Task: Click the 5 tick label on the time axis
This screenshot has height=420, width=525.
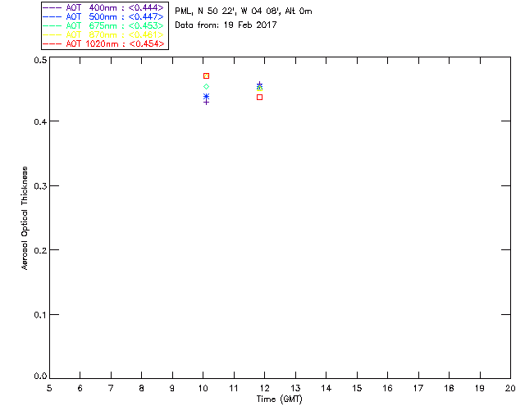Action: coord(49,388)
